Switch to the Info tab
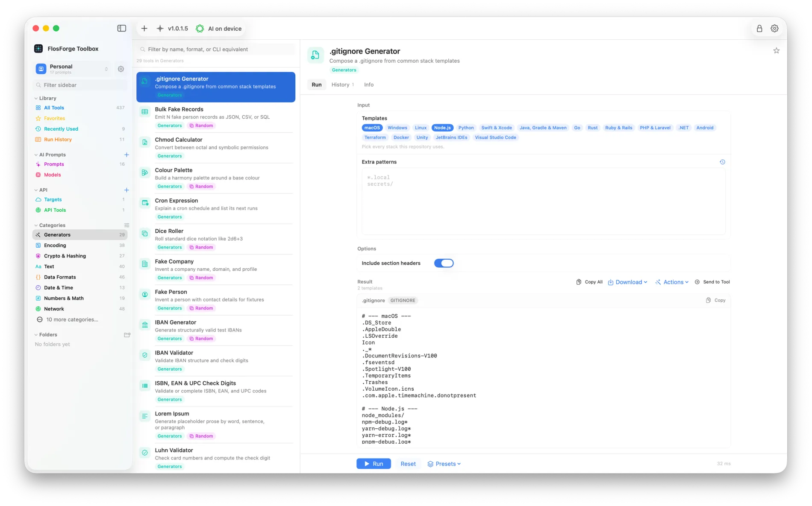 tap(369, 85)
